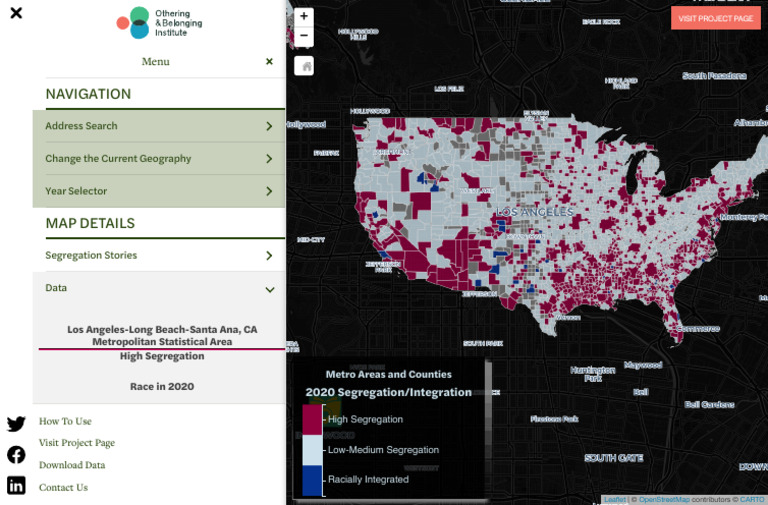The image size is (768, 505).
Task: Open the Address Search menu item
Action: tap(159, 126)
